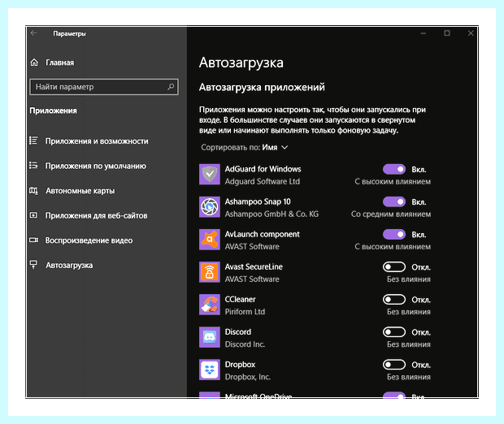Click the home icon beside Главная
504x424 pixels.
pos(34,63)
